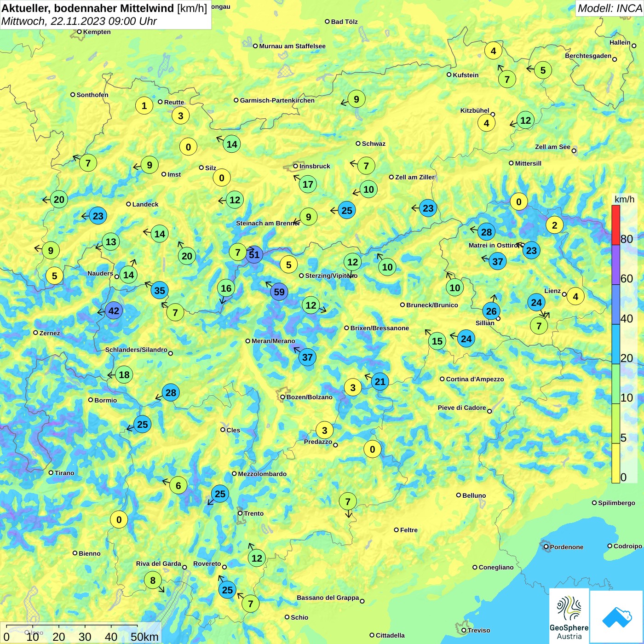Click the Steinach am Brenner label
The height and width of the screenshot is (644, 644).
click(x=268, y=223)
